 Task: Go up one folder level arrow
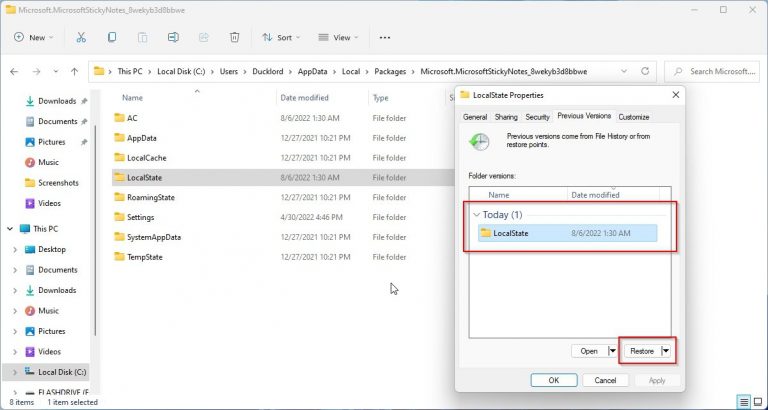tap(74, 72)
